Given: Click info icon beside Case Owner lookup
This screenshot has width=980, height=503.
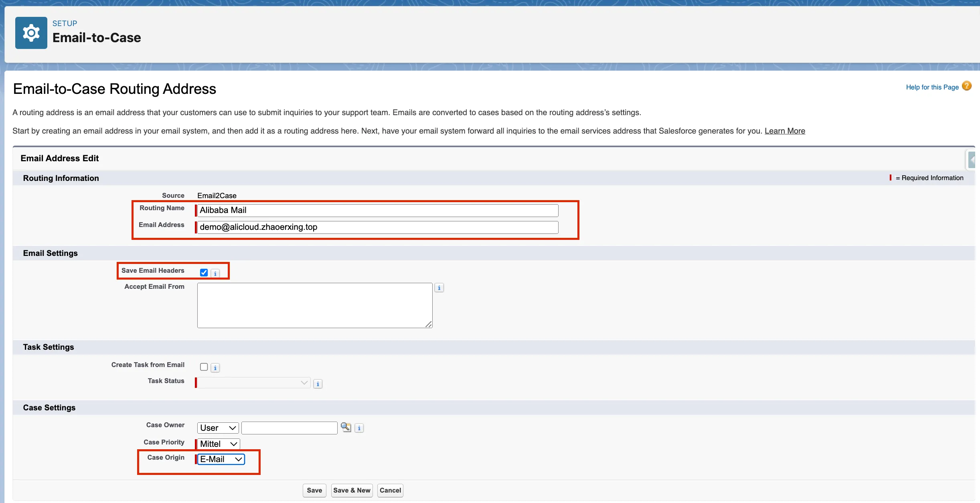Looking at the screenshot, I should point(359,428).
